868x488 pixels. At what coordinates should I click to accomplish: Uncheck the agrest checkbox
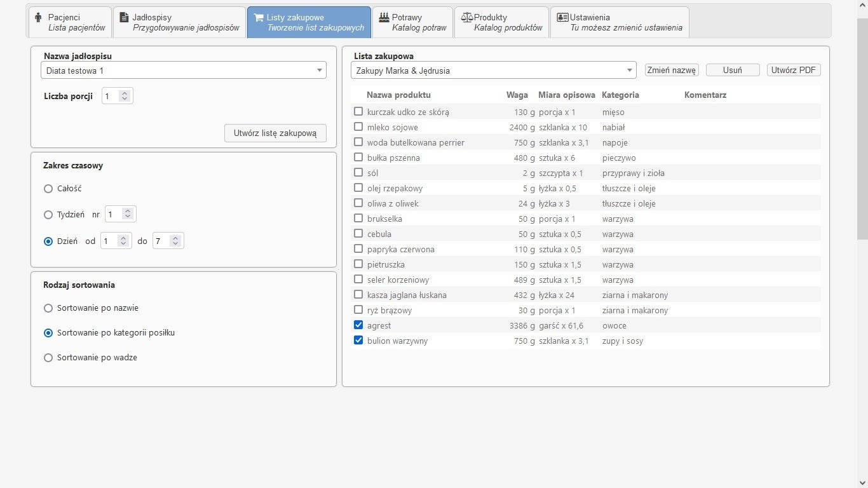click(x=358, y=325)
